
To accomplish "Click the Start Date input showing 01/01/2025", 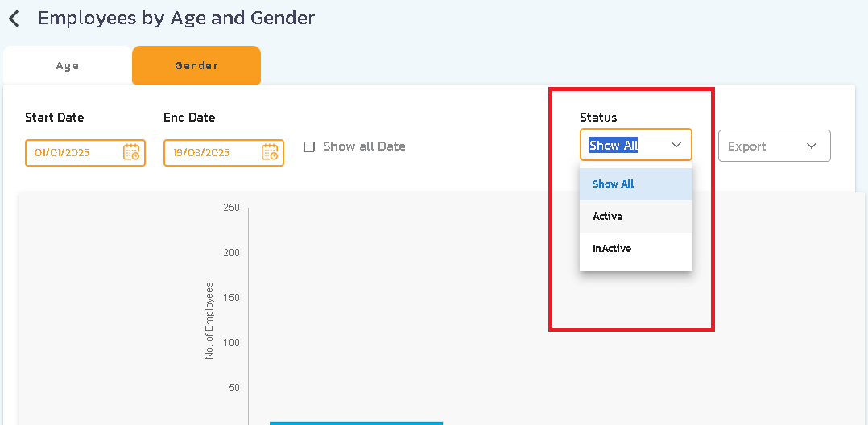I will point(72,152).
